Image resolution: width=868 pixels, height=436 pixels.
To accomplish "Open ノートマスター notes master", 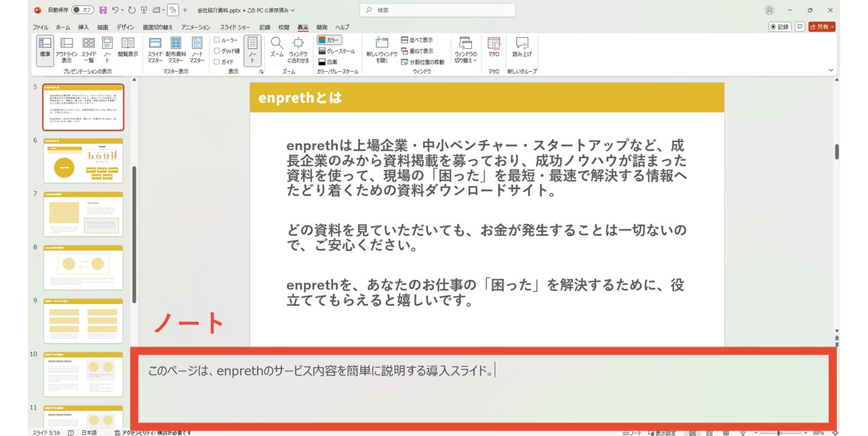I will coord(197,50).
